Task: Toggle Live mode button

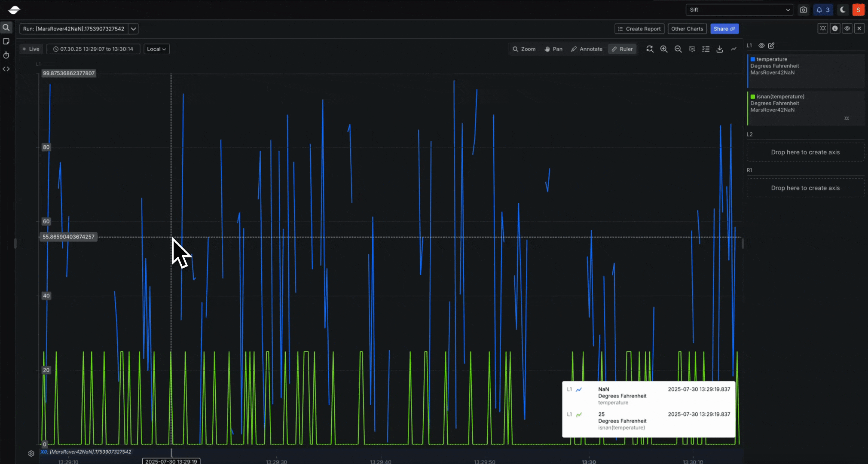Action: [x=31, y=49]
